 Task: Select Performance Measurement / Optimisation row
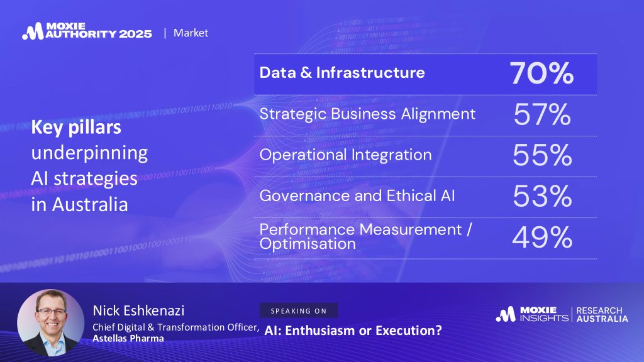coord(365,236)
